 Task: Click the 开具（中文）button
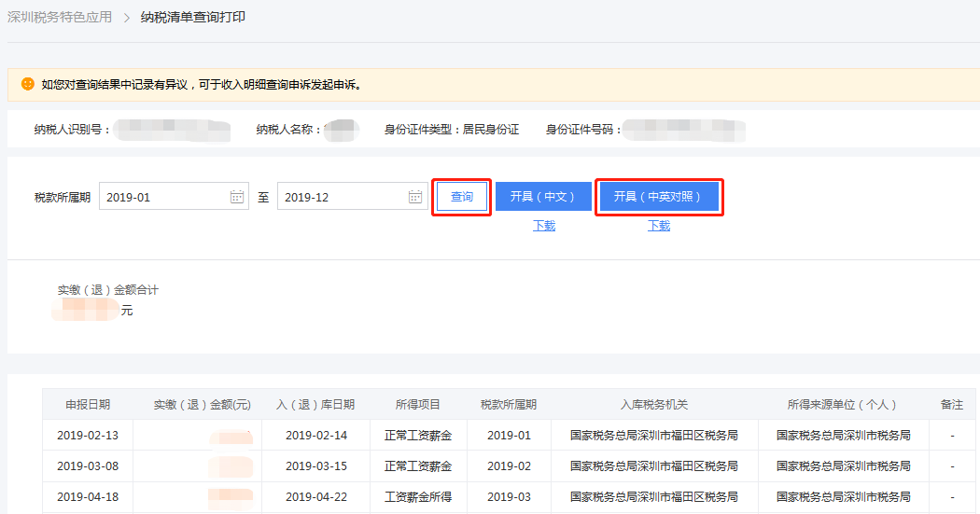(543, 197)
